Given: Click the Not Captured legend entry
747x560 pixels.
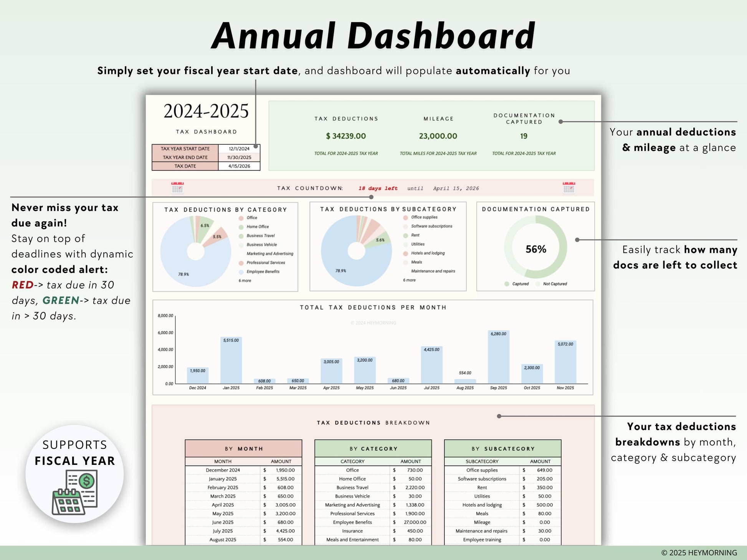Looking at the screenshot, I should (x=551, y=284).
